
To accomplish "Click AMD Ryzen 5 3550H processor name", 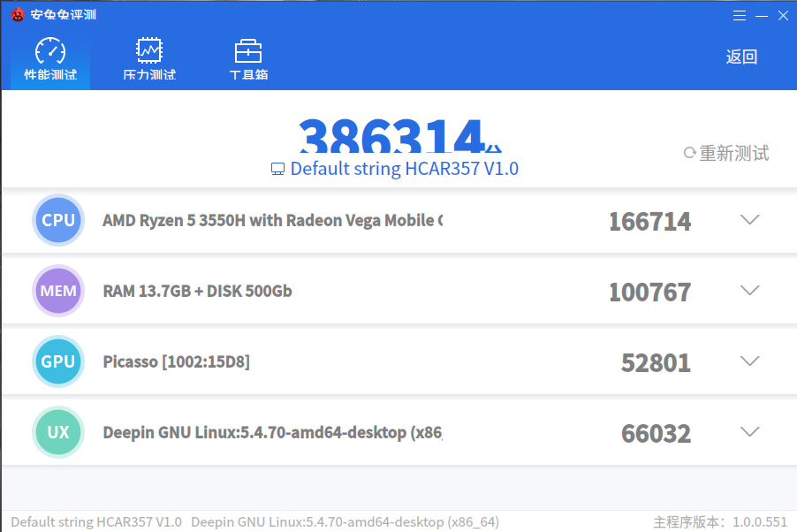I will point(272,220).
